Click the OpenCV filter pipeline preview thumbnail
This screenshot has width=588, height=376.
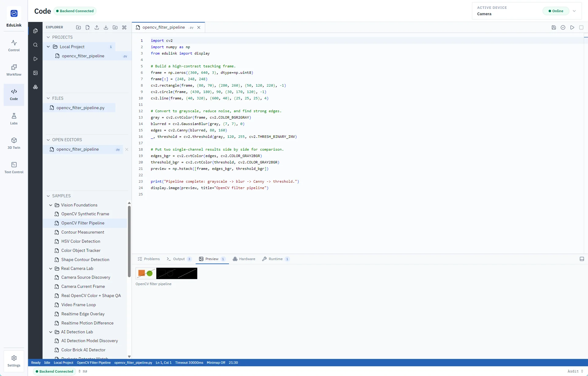166,273
